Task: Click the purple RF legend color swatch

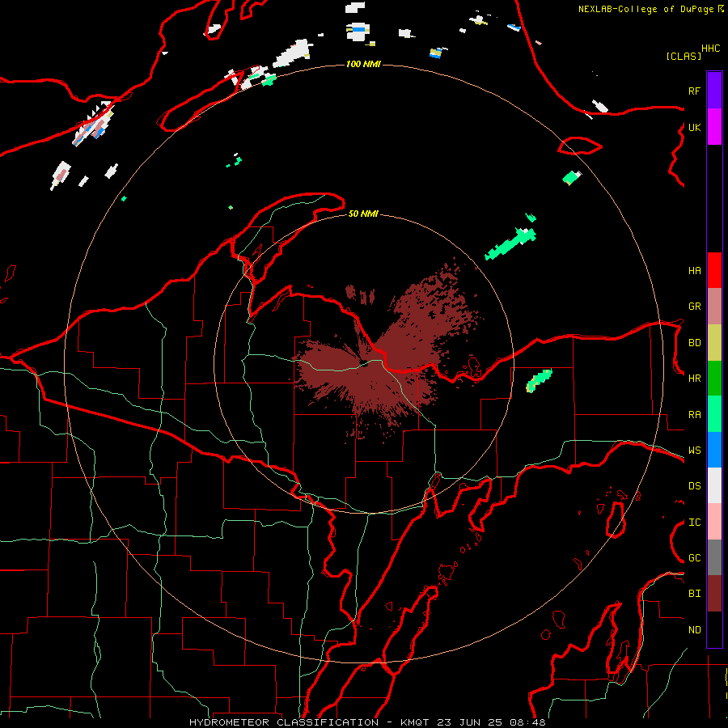Action: (714, 91)
